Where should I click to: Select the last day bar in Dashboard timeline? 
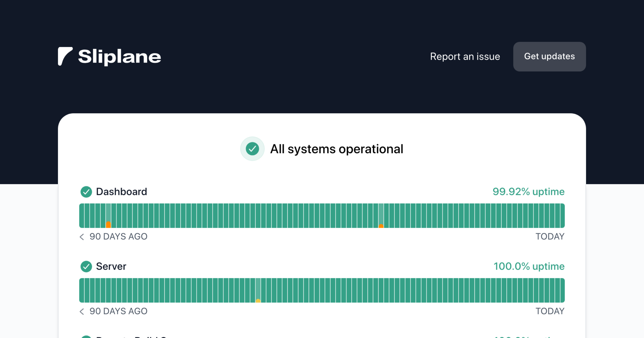562,216
